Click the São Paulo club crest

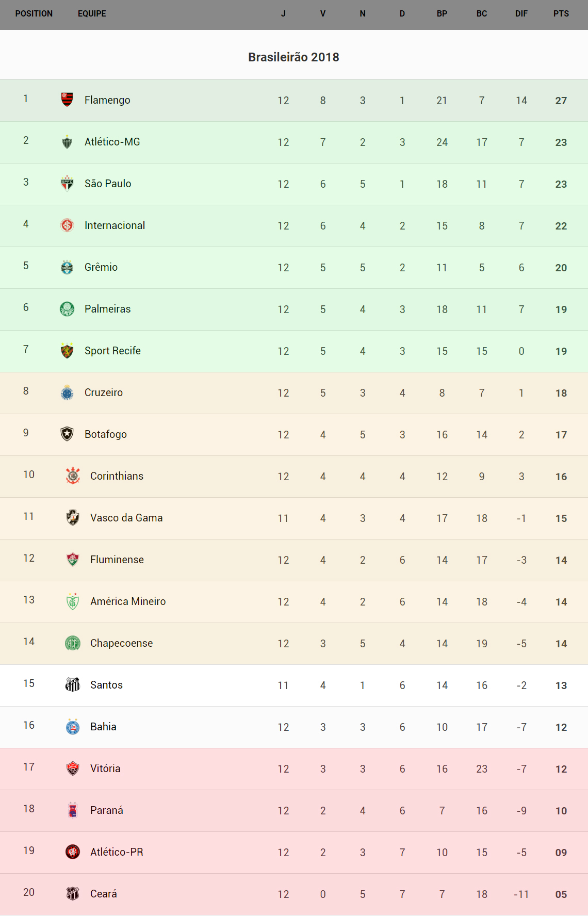click(67, 184)
